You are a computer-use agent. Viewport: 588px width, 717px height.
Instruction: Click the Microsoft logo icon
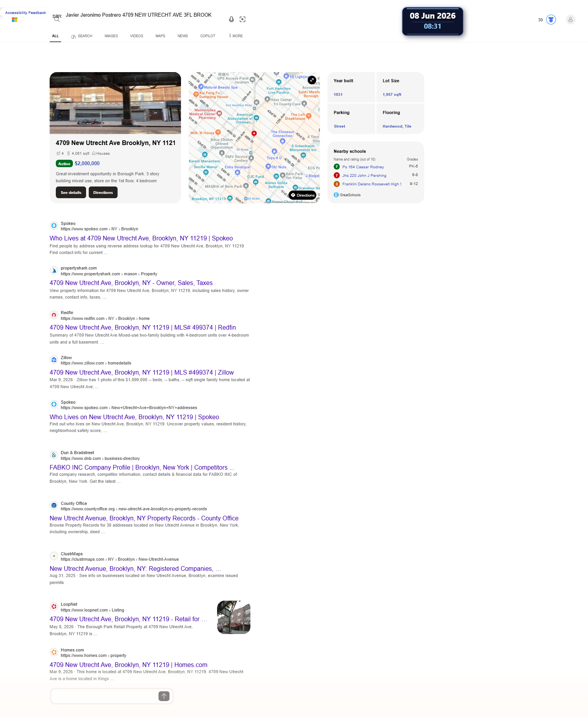point(14,20)
